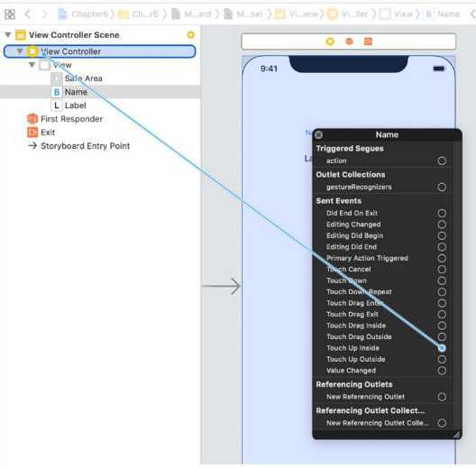Select First Responder in document outline

[x=65, y=119]
